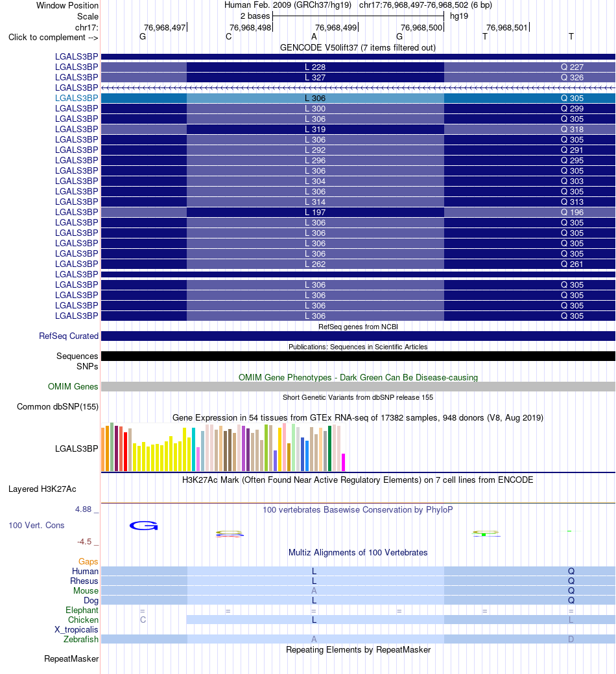Select codon Q 299 on the right

572,109
